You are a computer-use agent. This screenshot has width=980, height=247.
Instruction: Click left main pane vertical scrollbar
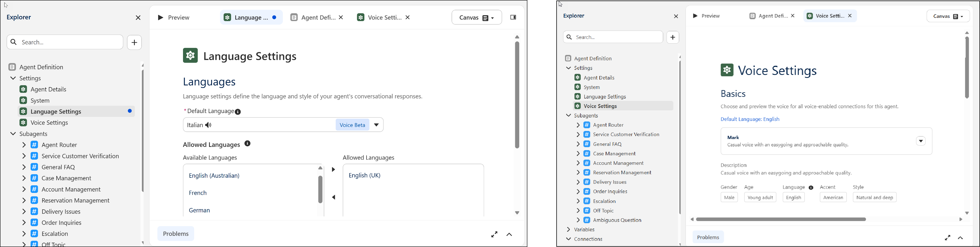pos(517,95)
